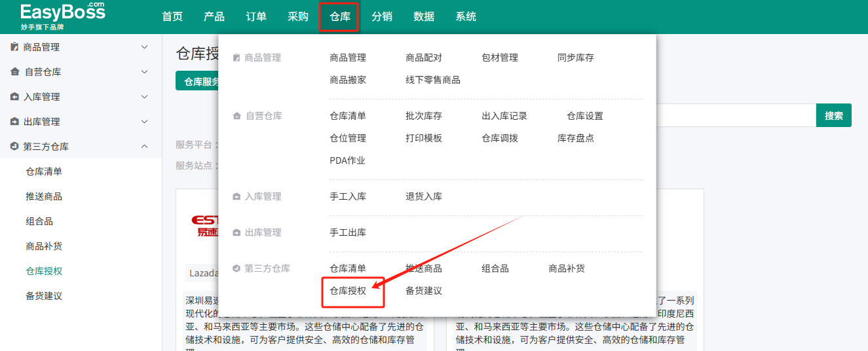Click the EasyBoss logo
The width and height of the screenshot is (868, 351).
point(63,16)
